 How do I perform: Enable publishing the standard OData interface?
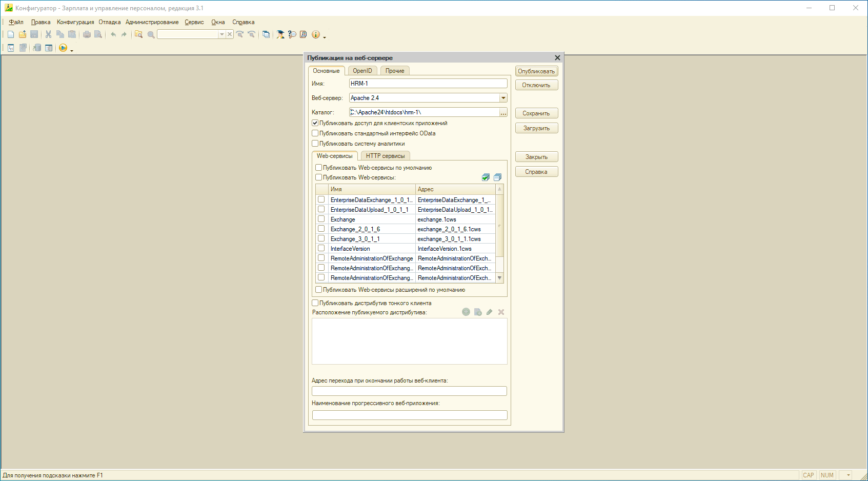pos(315,133)
